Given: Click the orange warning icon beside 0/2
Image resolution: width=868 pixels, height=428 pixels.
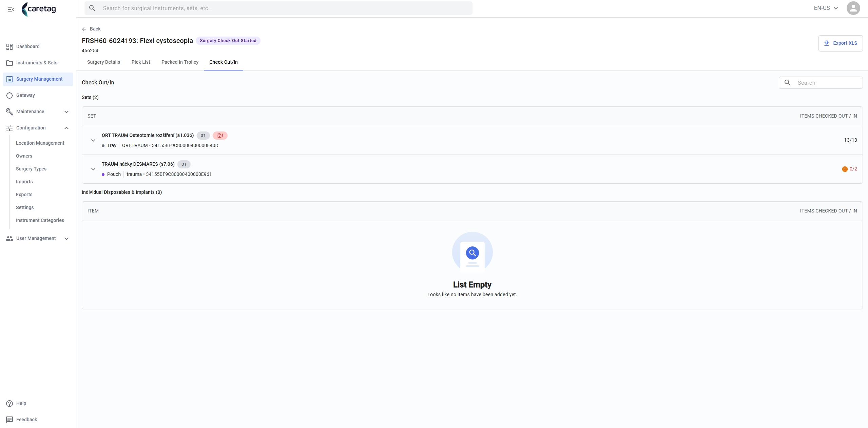Looking at the screenshot, I should pos(845,169).
